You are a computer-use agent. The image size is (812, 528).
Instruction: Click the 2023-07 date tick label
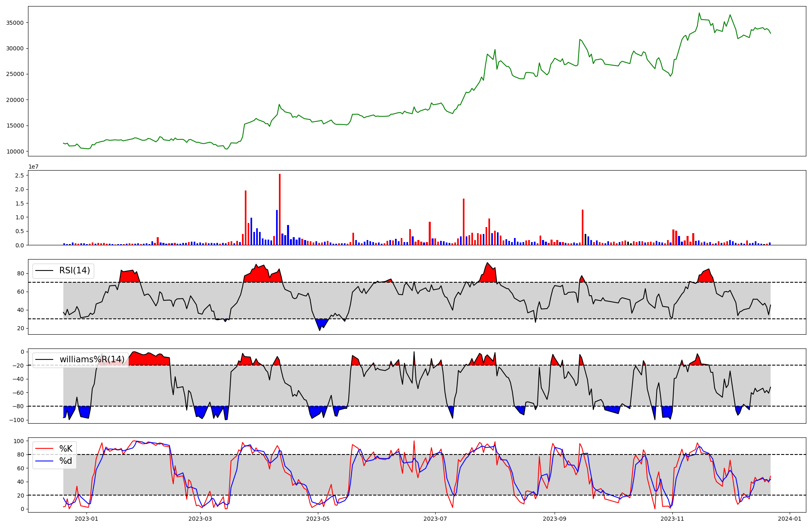(435, 519)
